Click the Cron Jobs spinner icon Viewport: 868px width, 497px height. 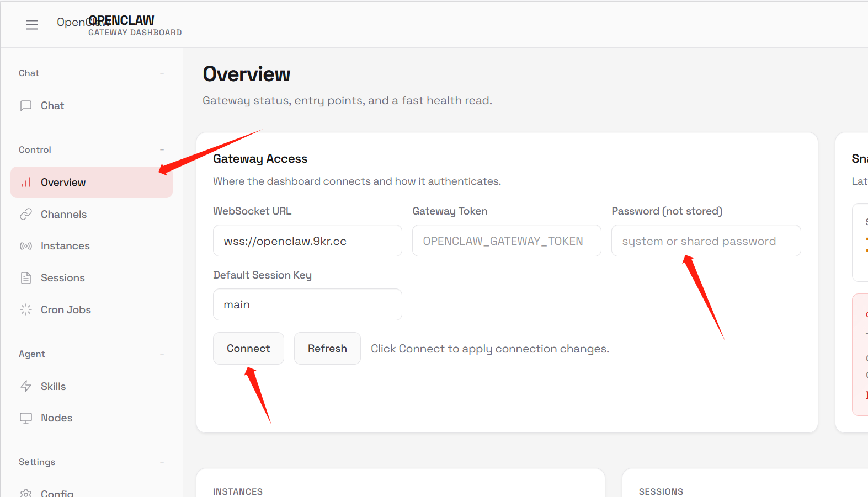26,310
